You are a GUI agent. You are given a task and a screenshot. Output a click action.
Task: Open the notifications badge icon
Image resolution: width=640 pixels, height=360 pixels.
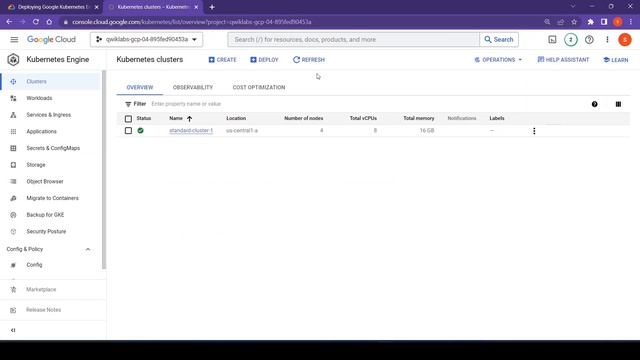coord(571,40)
